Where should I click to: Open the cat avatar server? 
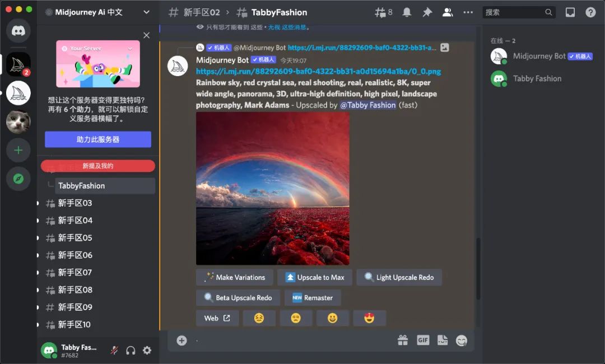pos(18,122)
